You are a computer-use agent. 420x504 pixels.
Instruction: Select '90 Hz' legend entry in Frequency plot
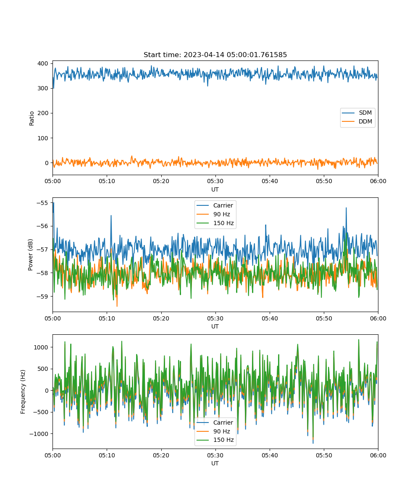tap(222, 431)
